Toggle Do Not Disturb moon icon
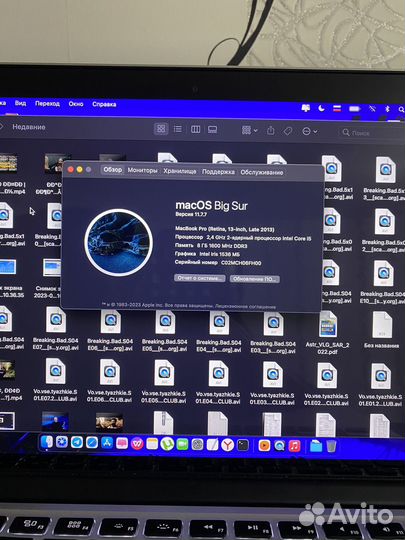The image size is (405, 540). 321,108
